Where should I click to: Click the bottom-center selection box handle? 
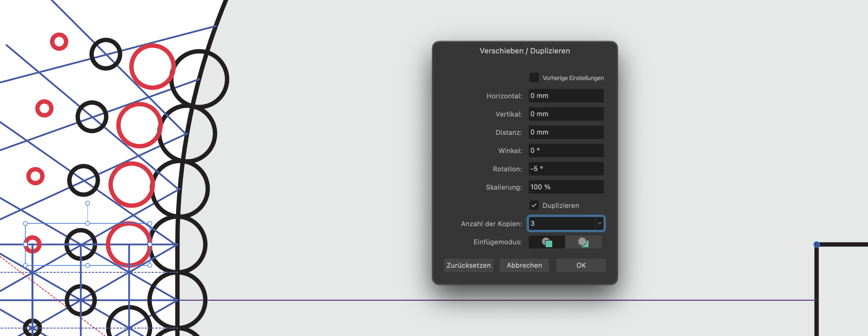(x=88, y=265)
